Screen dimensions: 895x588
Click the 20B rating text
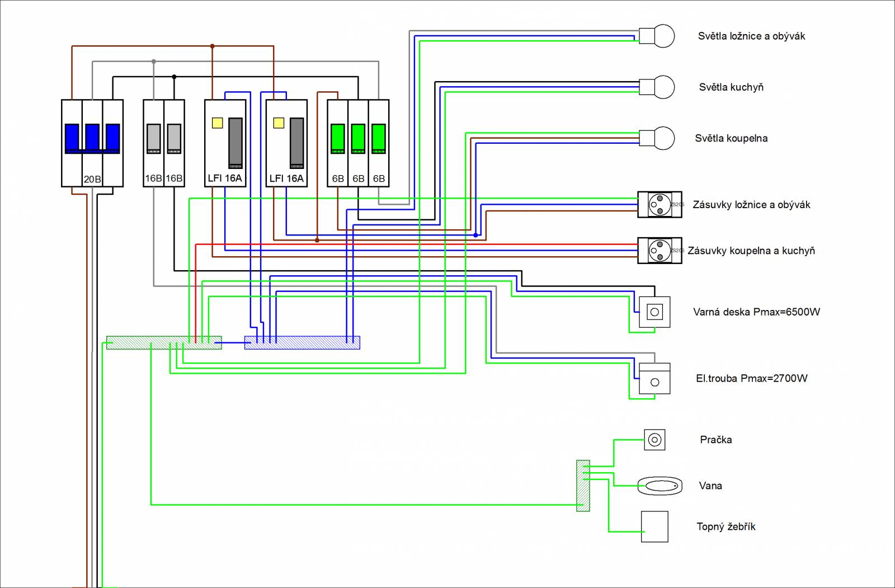[92, 179]
